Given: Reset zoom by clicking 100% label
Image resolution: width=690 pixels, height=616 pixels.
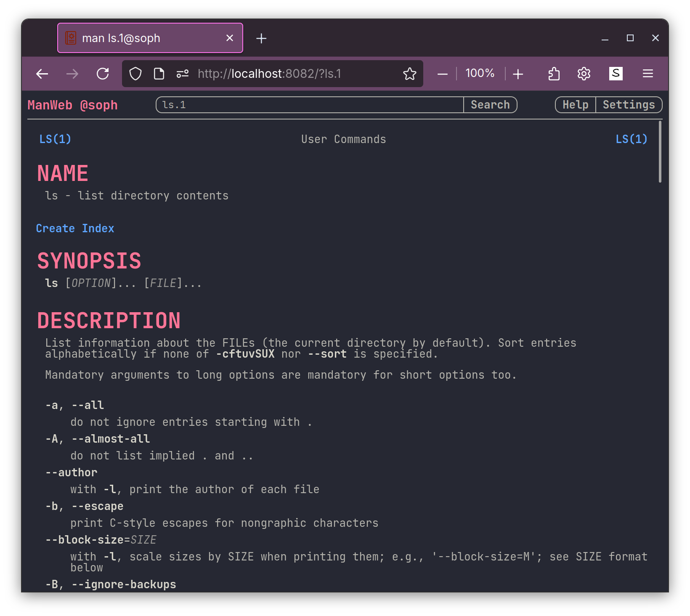Looking at the screenshot, I should (x=480, y=73).
